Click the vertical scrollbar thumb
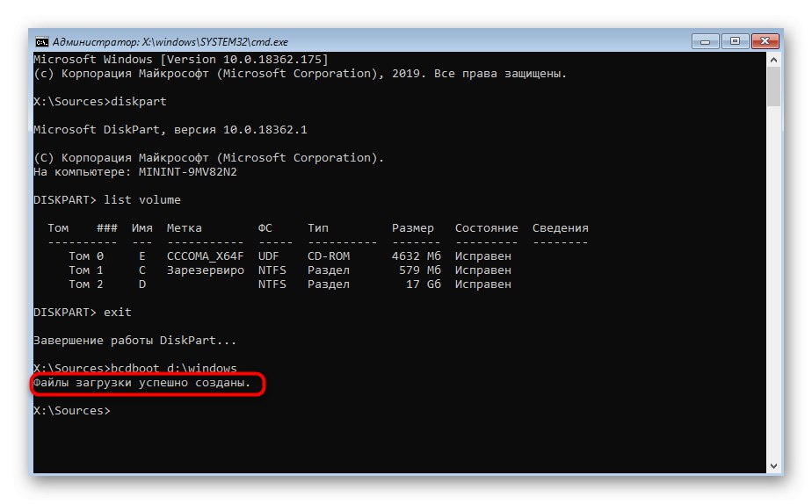The image size is (812, 504). pyautogui.click(x=773, y=88)
